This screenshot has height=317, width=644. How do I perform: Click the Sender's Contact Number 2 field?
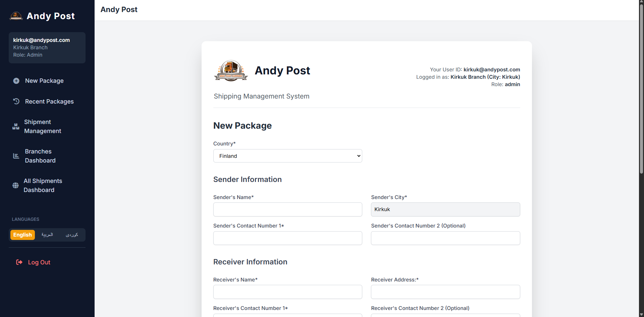445,238
